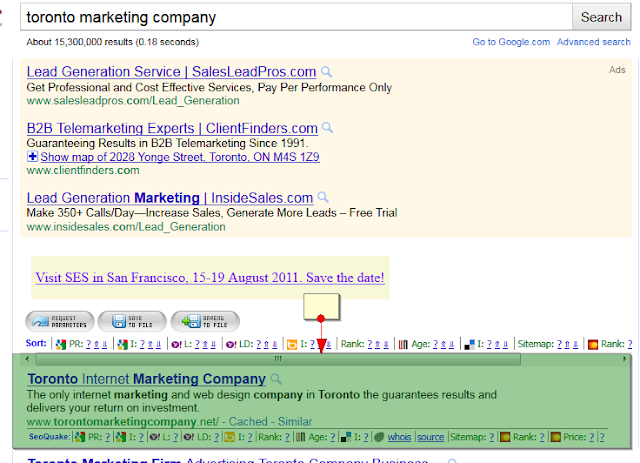This screenshot has height=463, width=640.
Task: Click the Ads label
Action: click(617, 70)
